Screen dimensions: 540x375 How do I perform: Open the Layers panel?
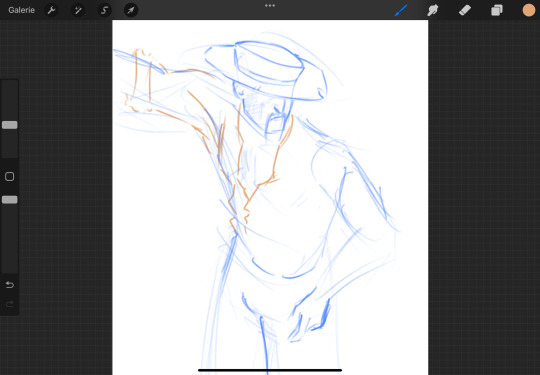[x=497, y=10]
